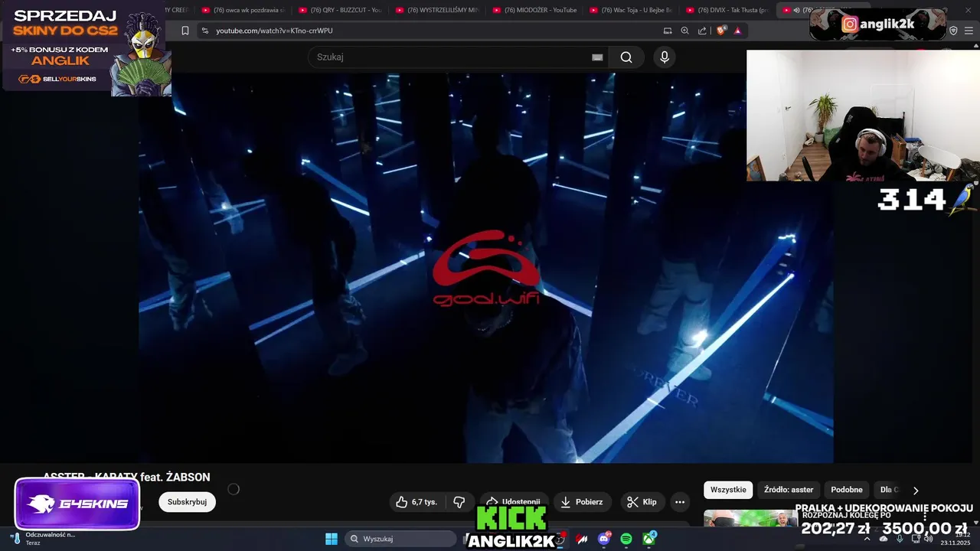Select the "Źródło: asster" filter chip

789,490
